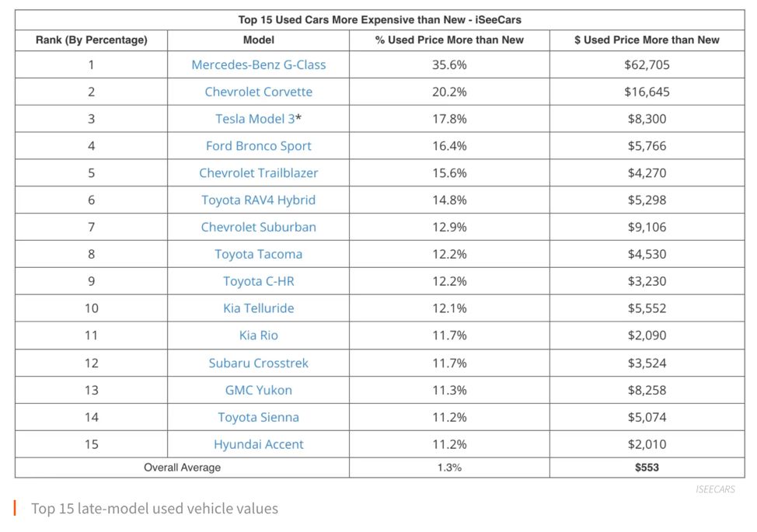Viewport: 757px width, 532px height.
Task: Click the $ Used Price More than New header
Action: [x=647, y=40]
